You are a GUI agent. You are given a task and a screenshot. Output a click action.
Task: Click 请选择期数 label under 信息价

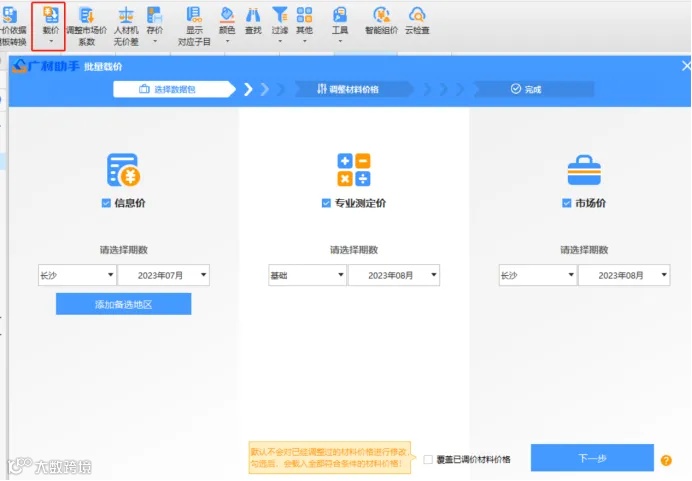tap(124, 250)
